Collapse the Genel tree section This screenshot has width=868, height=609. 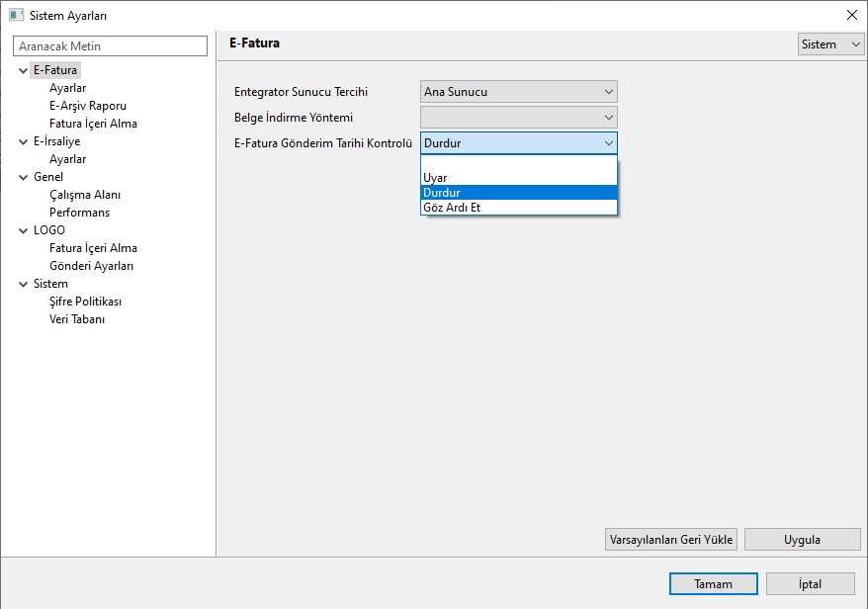[23, 177]
